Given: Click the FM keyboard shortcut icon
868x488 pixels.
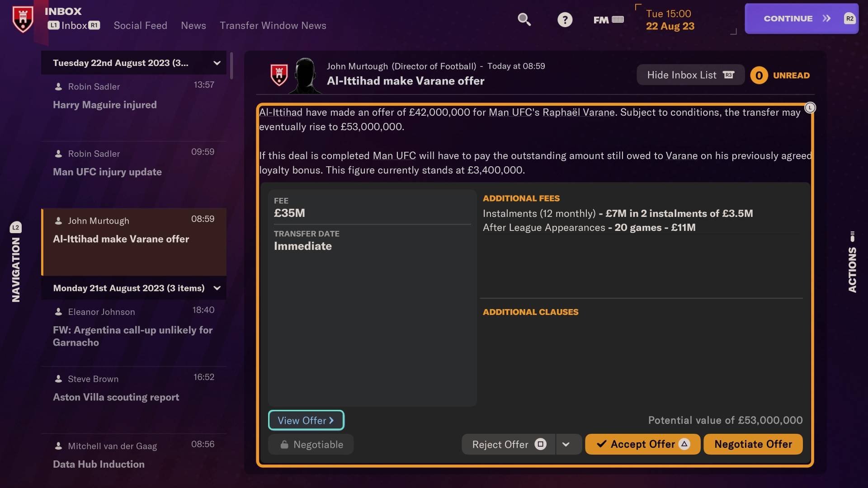Looking at the screenshot, I should 618,19.
